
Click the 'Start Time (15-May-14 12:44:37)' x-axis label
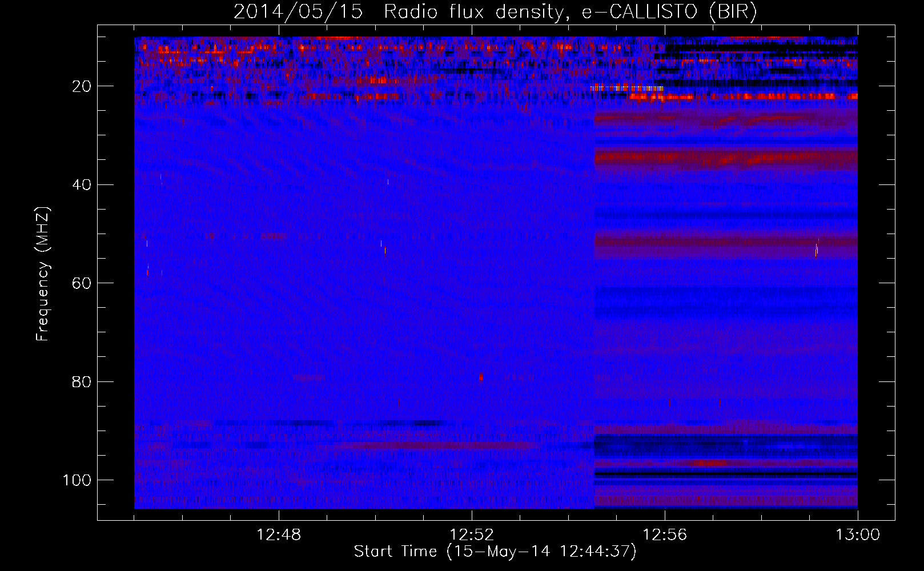pyautogui.click(x=495, y=552)
